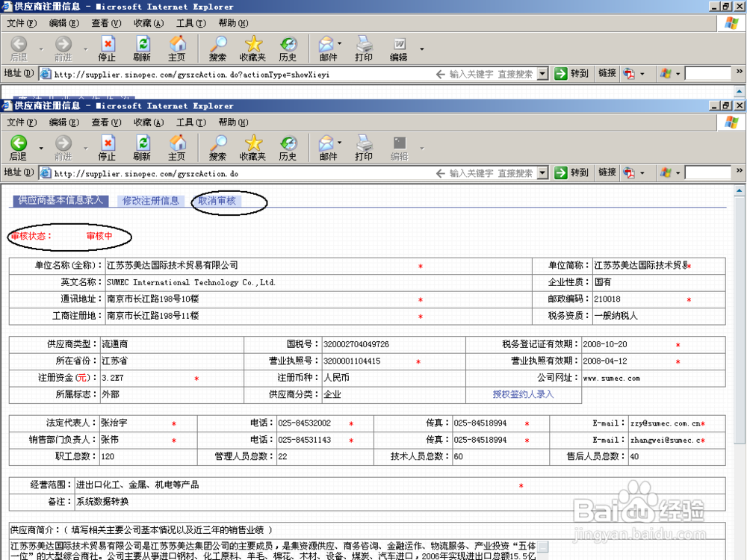Image resolution: width=747 pixels, height=560 pixels.
Task: Click Search icon in background IE window
Action: (218, 44)
